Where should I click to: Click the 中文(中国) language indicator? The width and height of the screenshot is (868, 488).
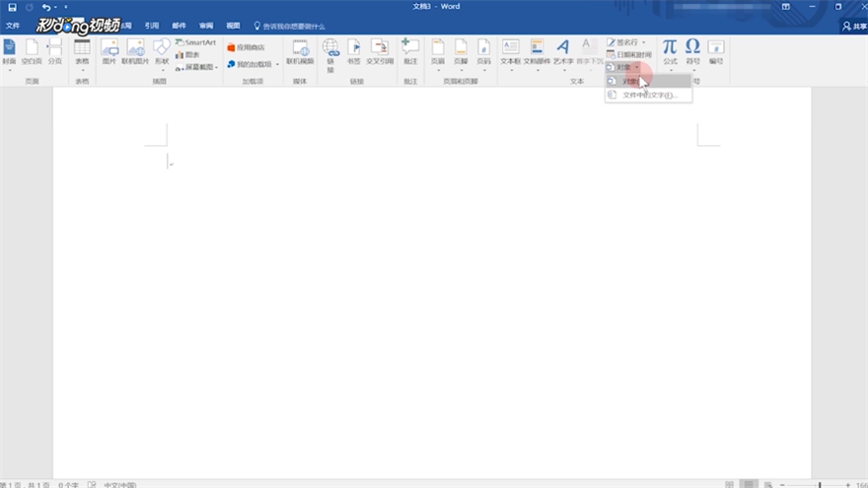point(120,485)
